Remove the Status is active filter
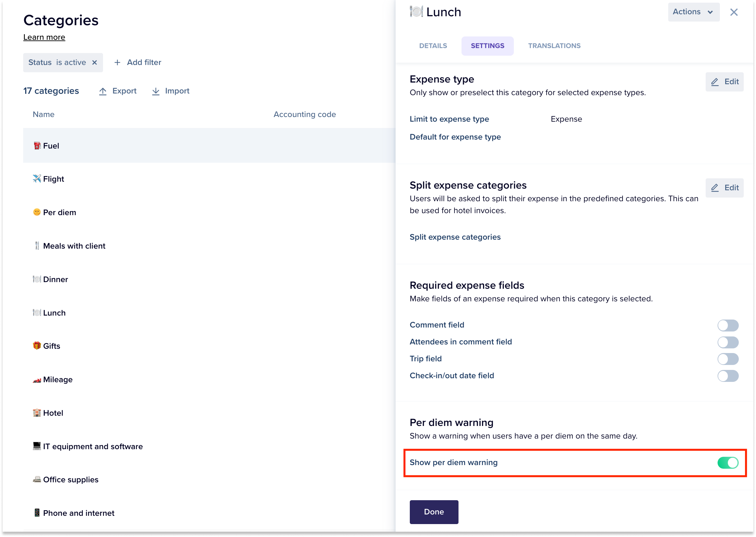 click(95, 62)
